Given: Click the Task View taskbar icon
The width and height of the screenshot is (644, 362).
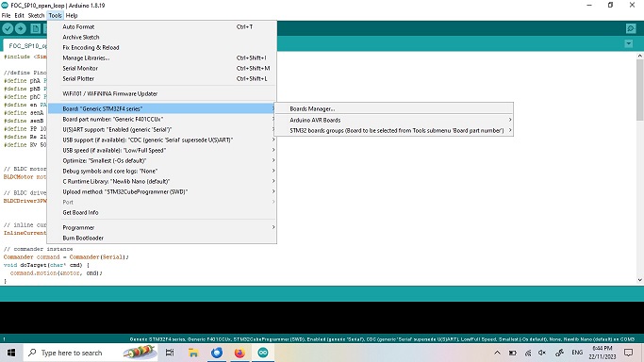Looking at the screenshot, I should click(x=170, y=353).
